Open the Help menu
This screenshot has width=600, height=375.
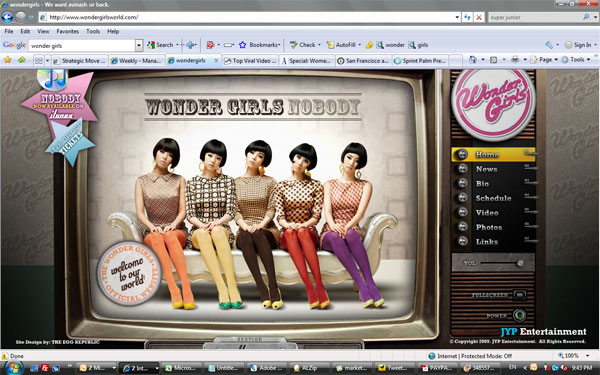[x=113, y=31]
